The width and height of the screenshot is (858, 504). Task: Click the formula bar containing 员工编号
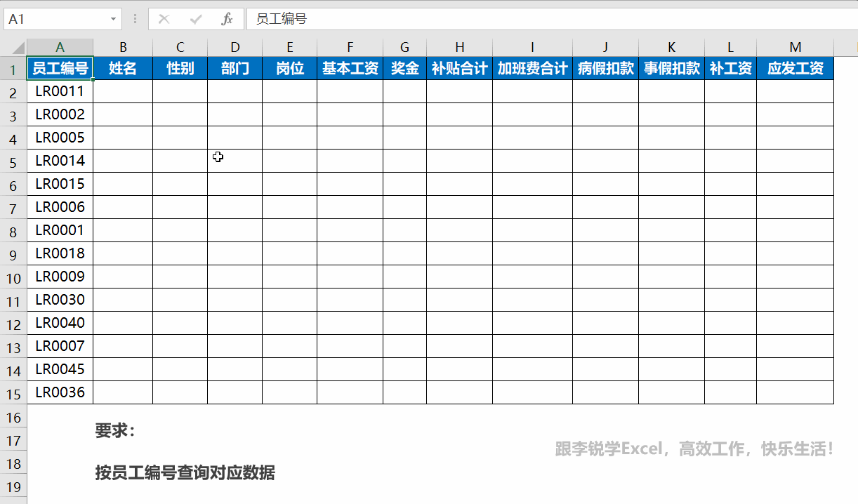tap(551, 19)
